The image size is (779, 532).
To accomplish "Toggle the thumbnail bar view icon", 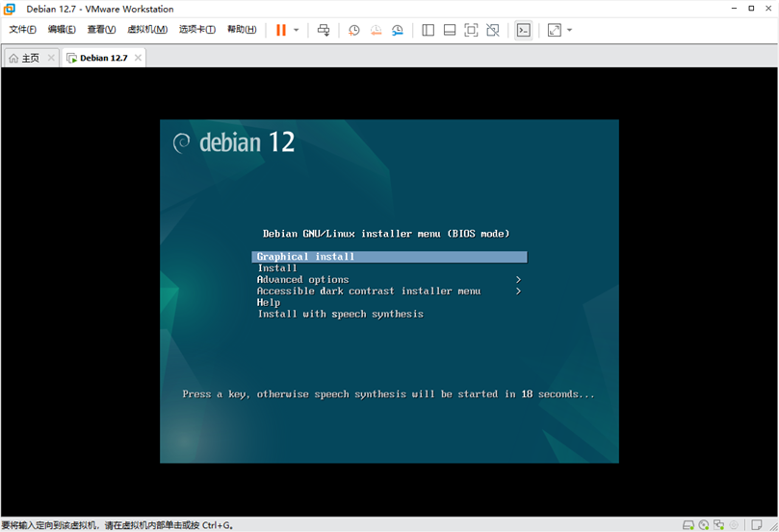I will pyautogui.click(x=450, y=30).
